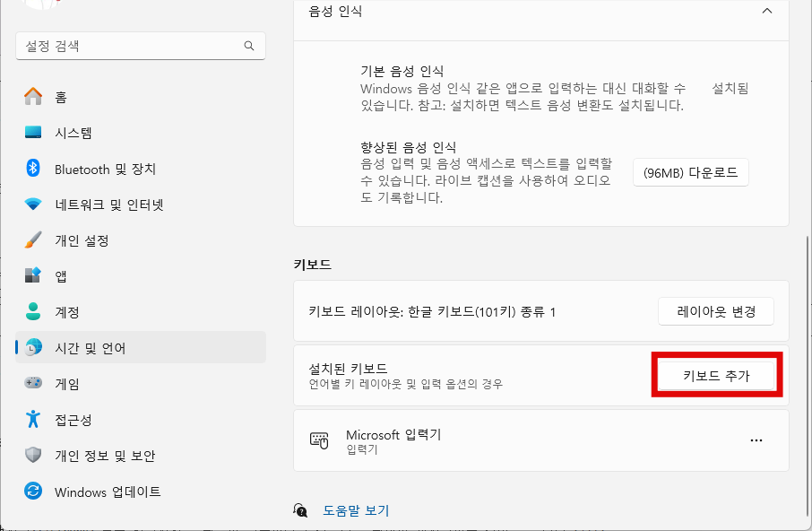Click the Windows Update sync icon

33,492
